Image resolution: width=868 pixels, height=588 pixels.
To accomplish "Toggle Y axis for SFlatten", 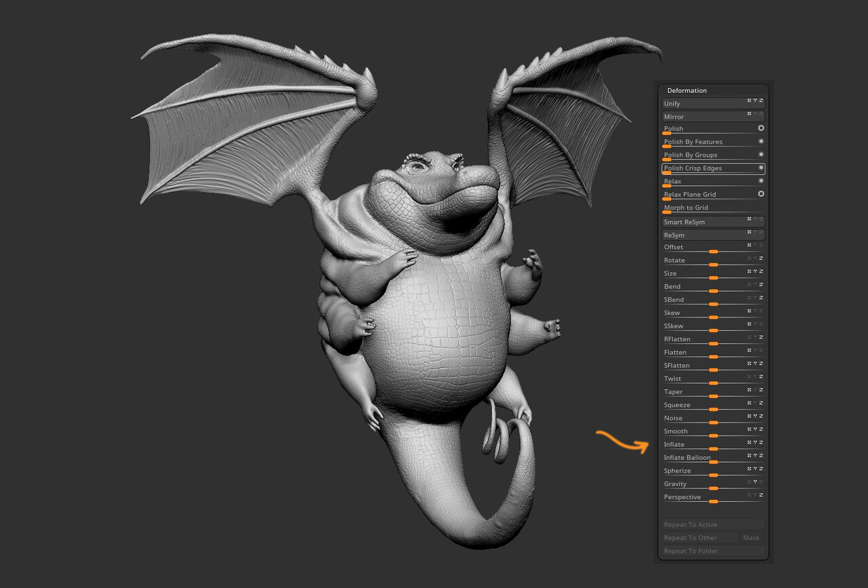I will [x=755, y=364].
